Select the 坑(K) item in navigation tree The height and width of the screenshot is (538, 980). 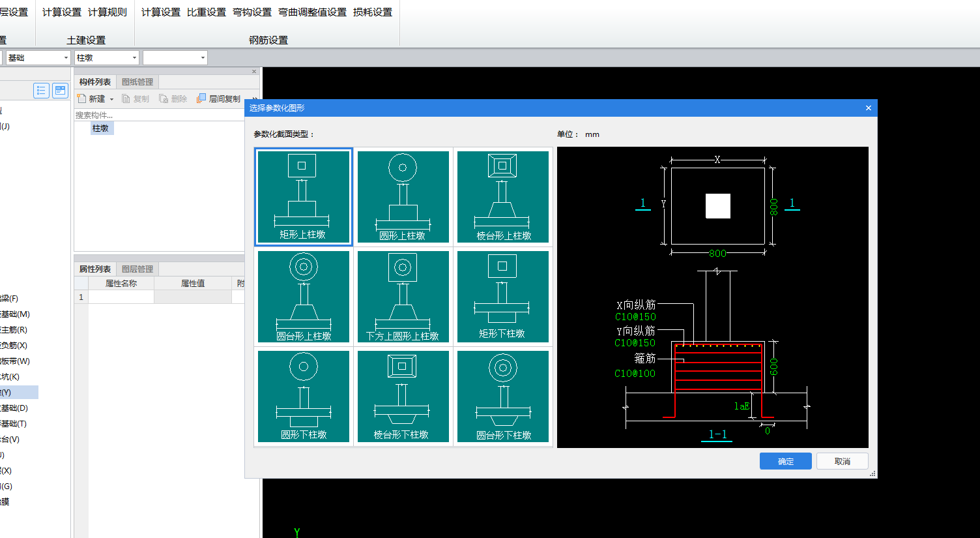tap(10, 377)
